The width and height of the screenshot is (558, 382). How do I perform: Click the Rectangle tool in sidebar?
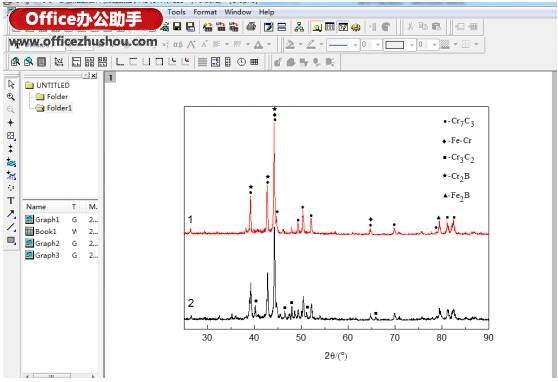pos(11,240)
